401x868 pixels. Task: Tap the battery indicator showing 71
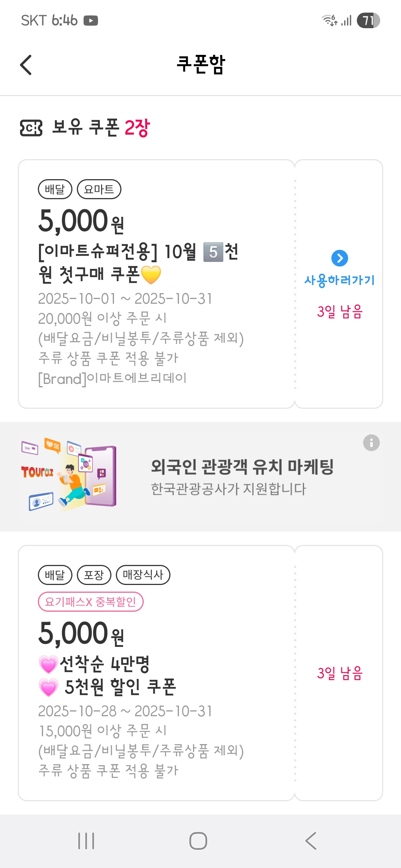tap(368, 20)
